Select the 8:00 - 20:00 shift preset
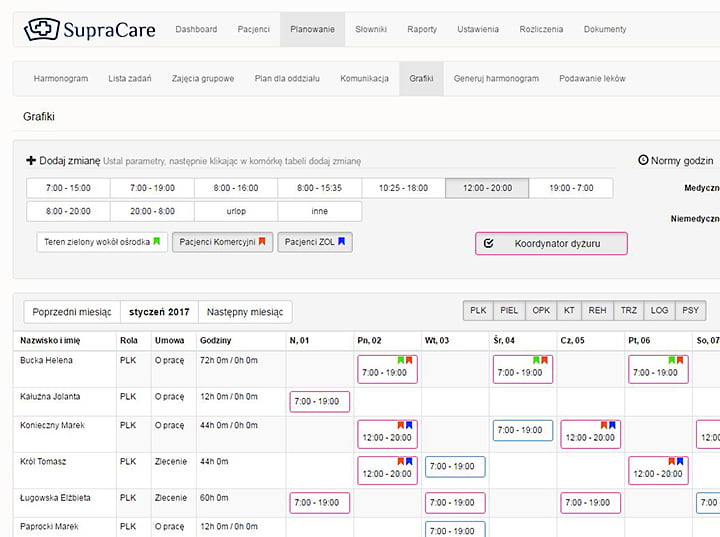Screen dimensions: 720x537 point(68,211)
